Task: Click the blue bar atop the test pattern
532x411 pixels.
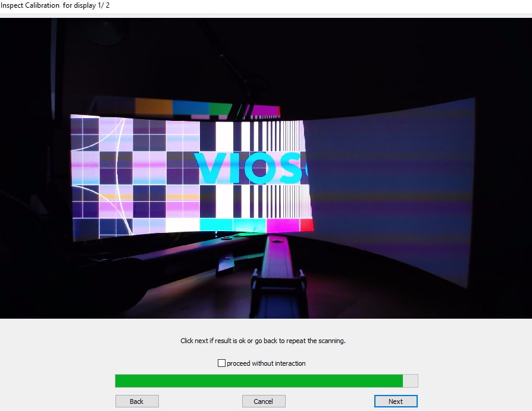Action: (x=190, y=108)
